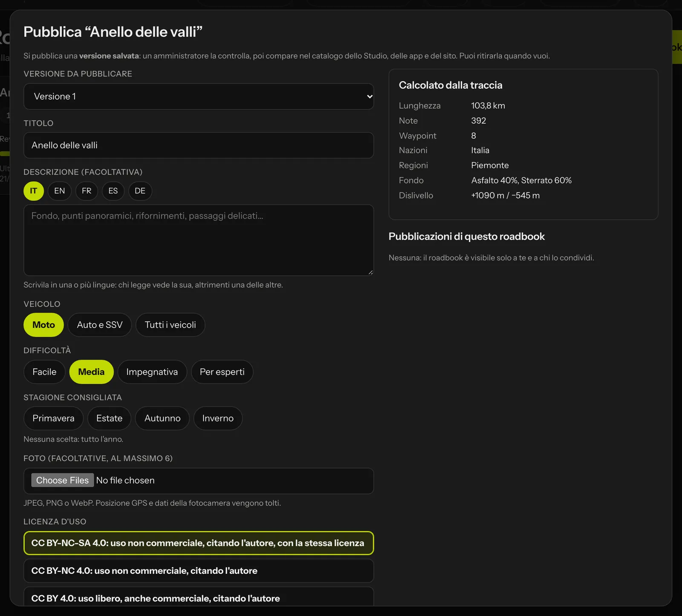Switch description language to ES
Image resolution: width=682 pixels, height=616 pixels.
[x=113, y=191]
